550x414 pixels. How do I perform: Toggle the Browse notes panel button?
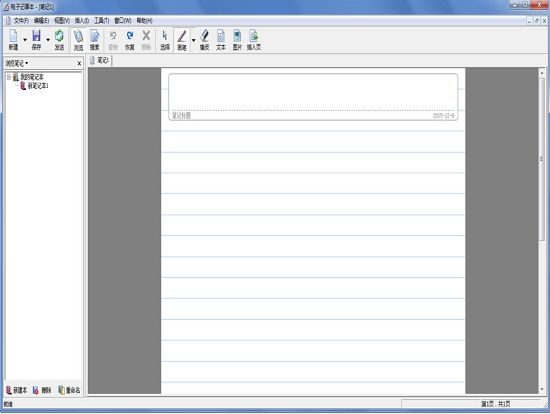coord(79,40)
